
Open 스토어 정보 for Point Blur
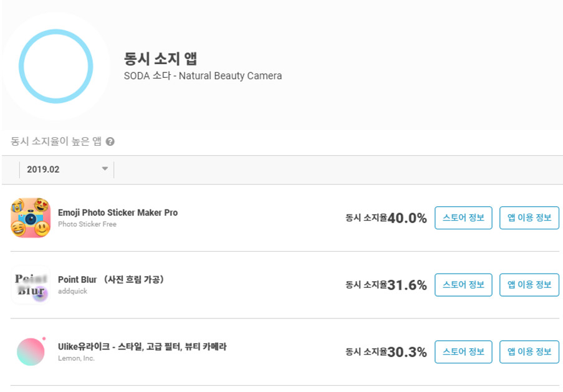pyautogui.click(x=463, y=285)
